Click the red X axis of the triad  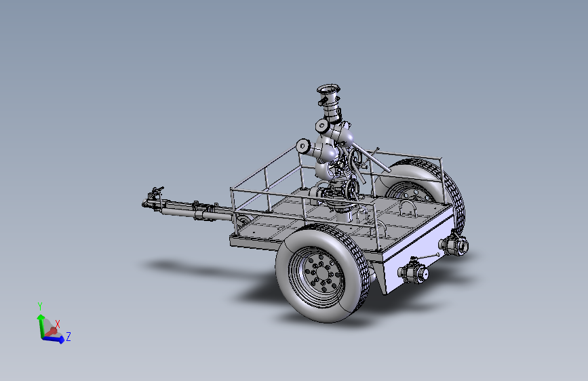[x=52, y=332]
